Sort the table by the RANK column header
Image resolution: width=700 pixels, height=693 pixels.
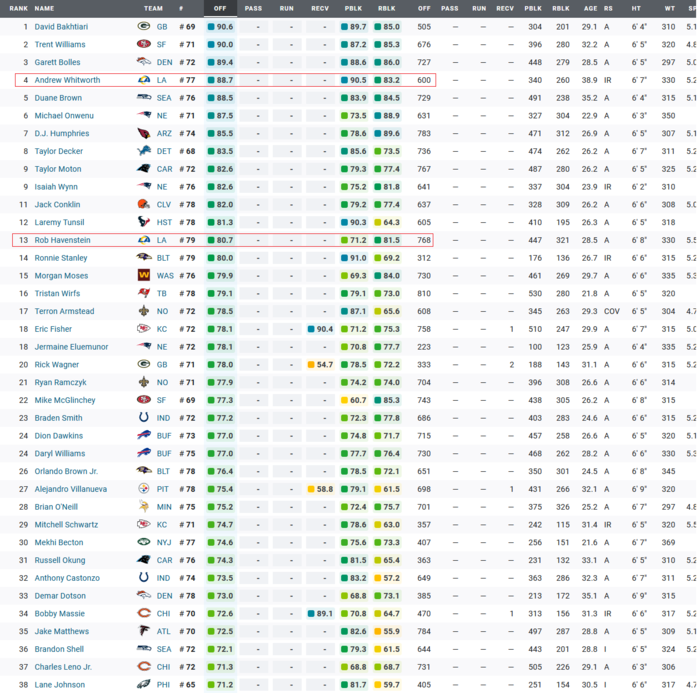(19, 8)
